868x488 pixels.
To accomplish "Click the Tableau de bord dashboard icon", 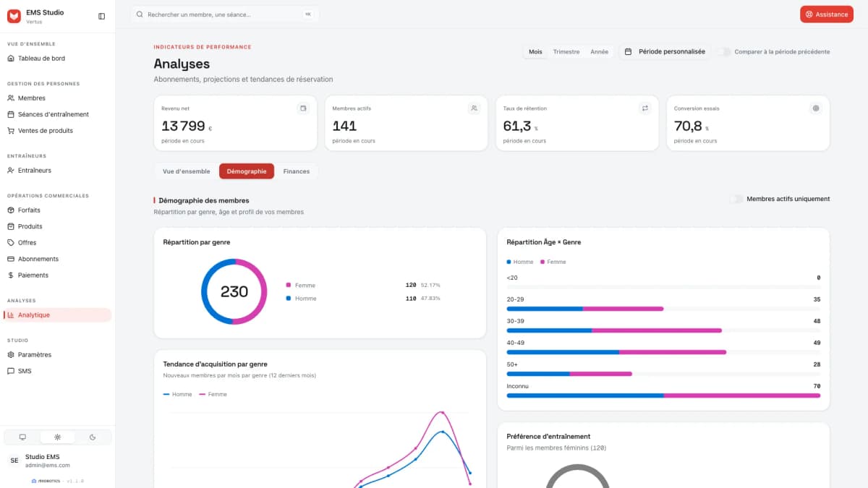I will coord(11,59).
